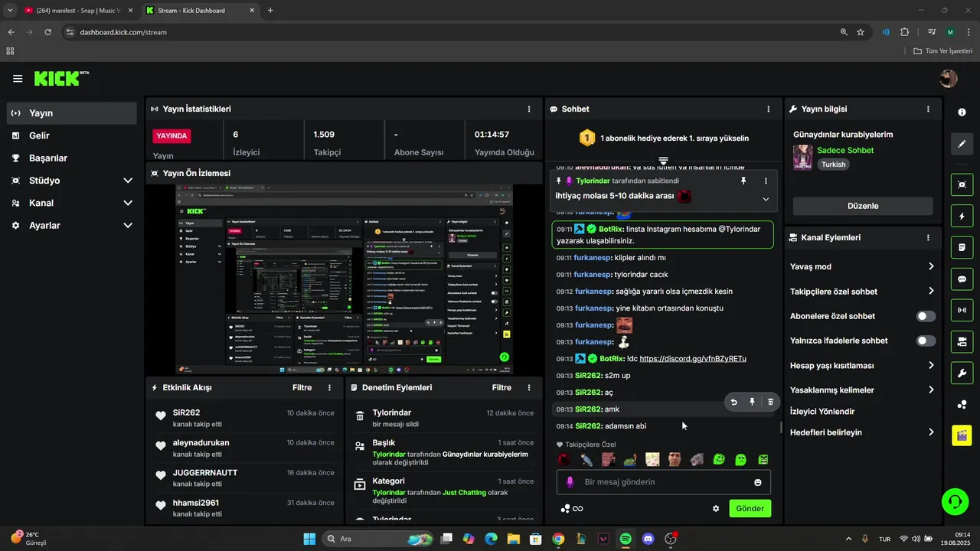Open Hedefleri belirleyin chevron
The image size is (980, 551).
pos(931,432)
